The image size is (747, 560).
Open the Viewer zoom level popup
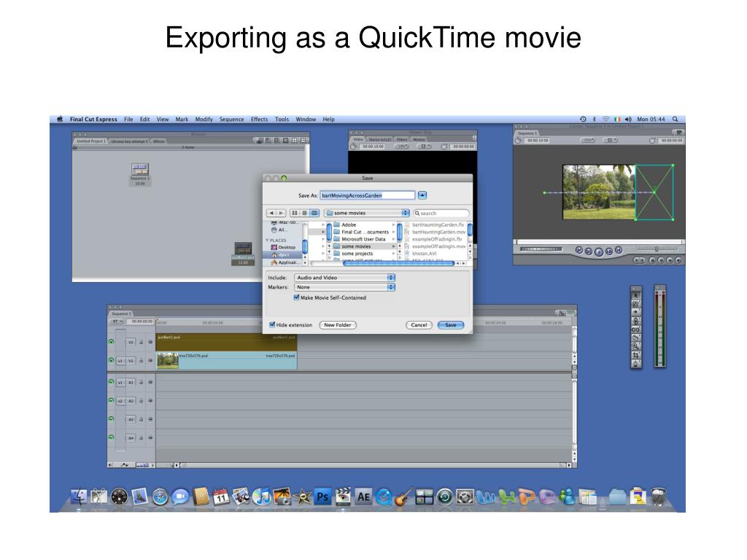pos(403,147)
